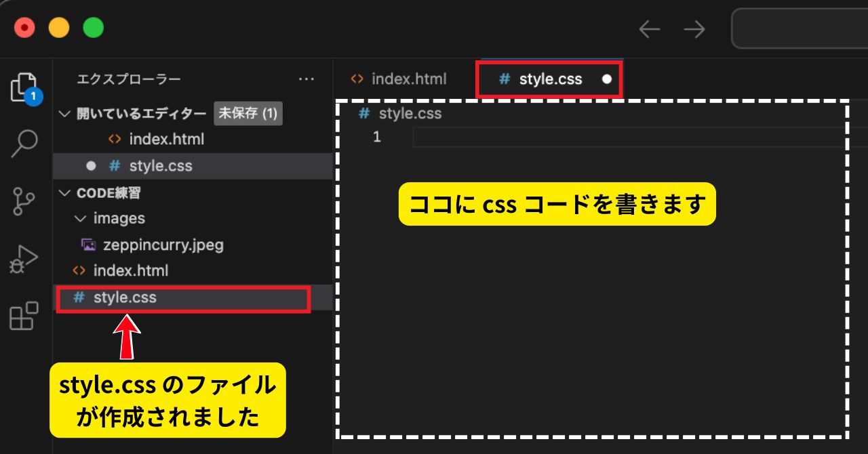Launch the Run and Debug icon
The image size is (868, 454).
25,258
